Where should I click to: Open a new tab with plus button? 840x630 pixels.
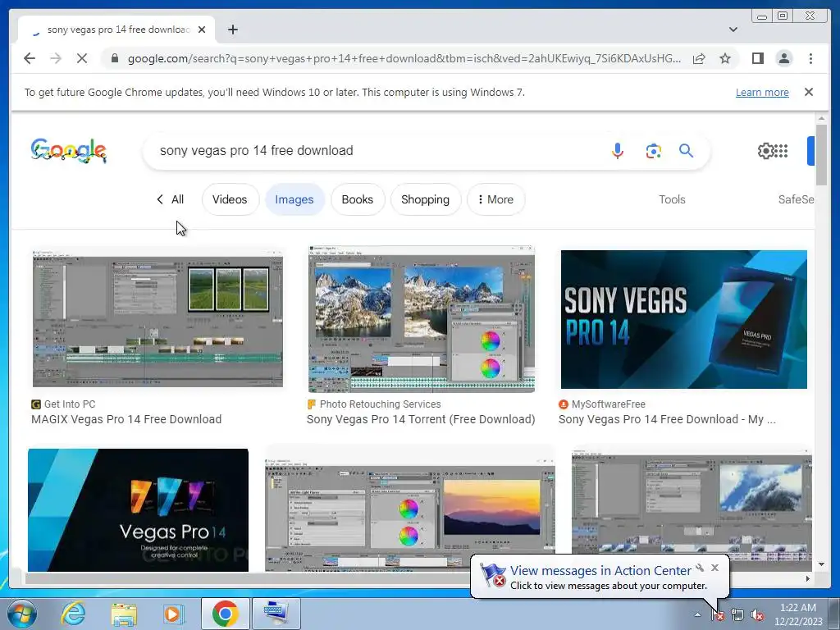(x=232, y=30)
